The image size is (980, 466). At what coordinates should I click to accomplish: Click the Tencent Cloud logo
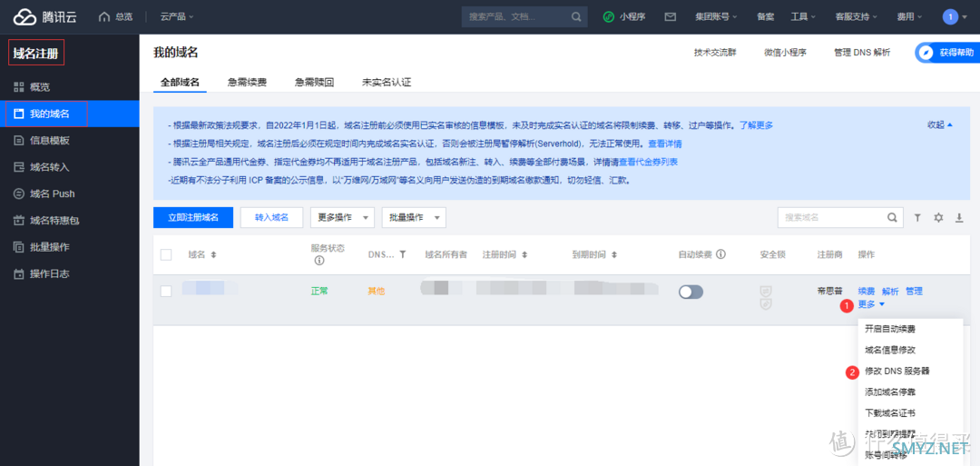(x=45, y=17)
